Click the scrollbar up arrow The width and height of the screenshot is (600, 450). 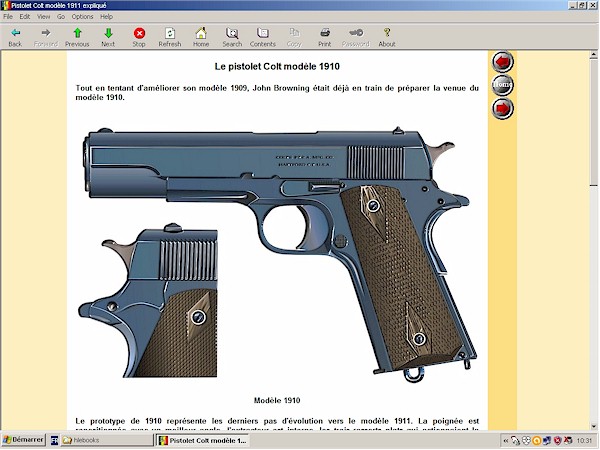[594, 55]
